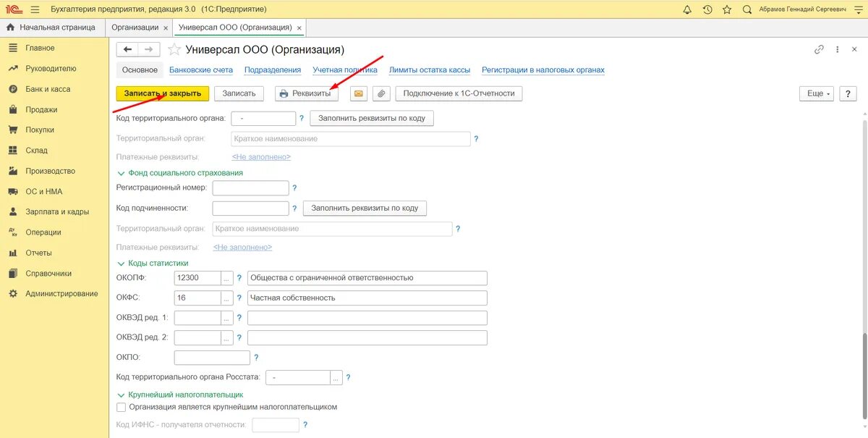Open help hint for ОКВЭД ред. 2
The height and width of the screenshot is (438, 868).
click(x=239, y=337)
